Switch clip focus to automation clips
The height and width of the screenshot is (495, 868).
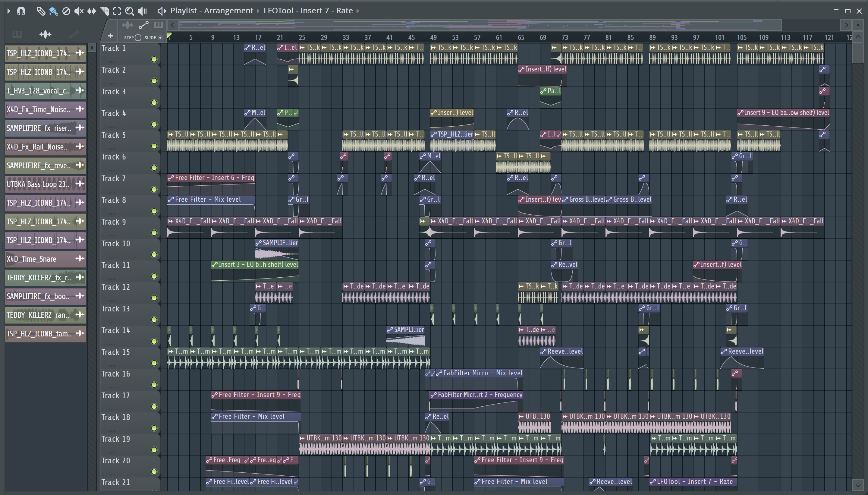point(143,25)
